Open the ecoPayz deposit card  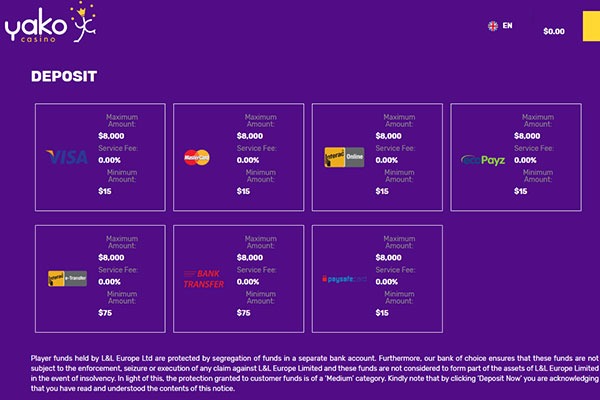point(516,157)
